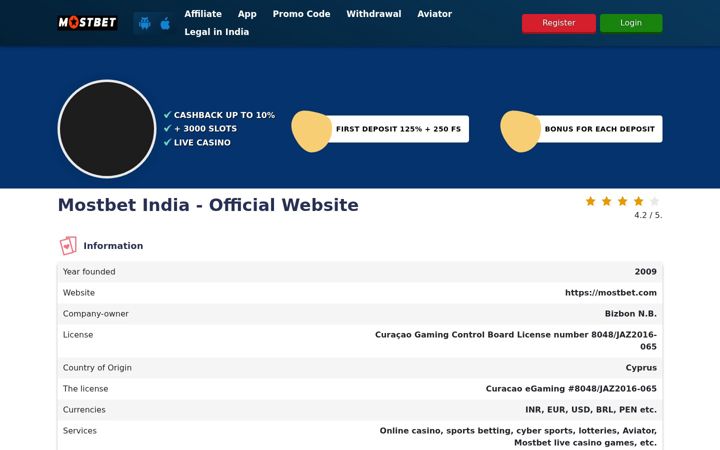This screenshot has height=450, width=720.
Task: Select the + 3000 Slots text
Action: tap(205, 129)
